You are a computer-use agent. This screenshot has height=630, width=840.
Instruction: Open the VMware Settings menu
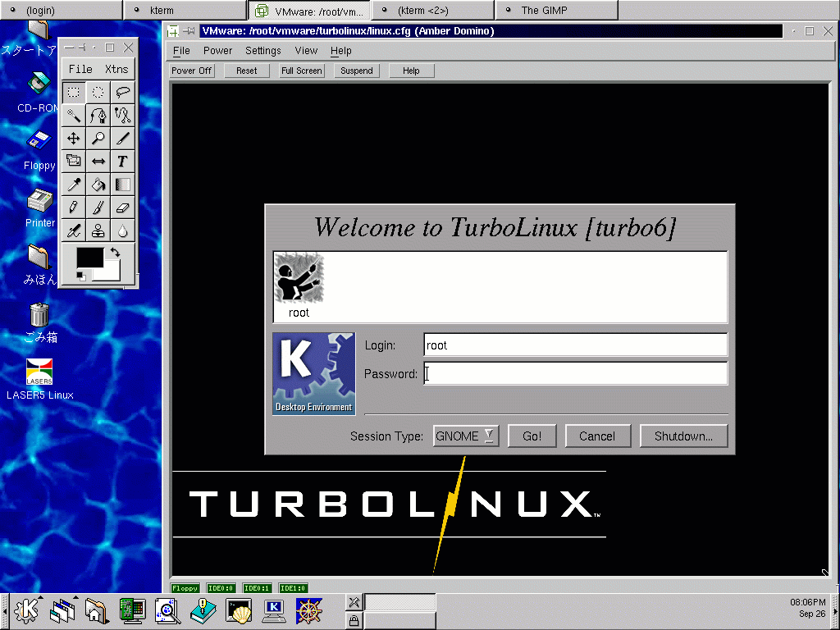(263, 51)
